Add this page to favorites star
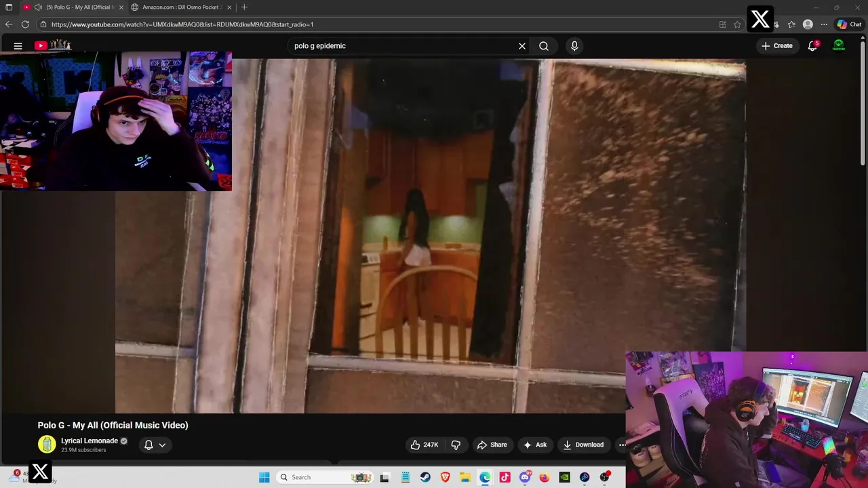 tap(737, 24)
